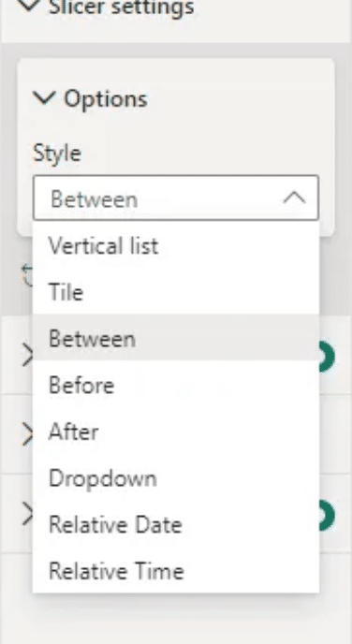Choose Vertical list slicer style
The width and height of the screenshot is (352, 644).
(x=176, y=245)
